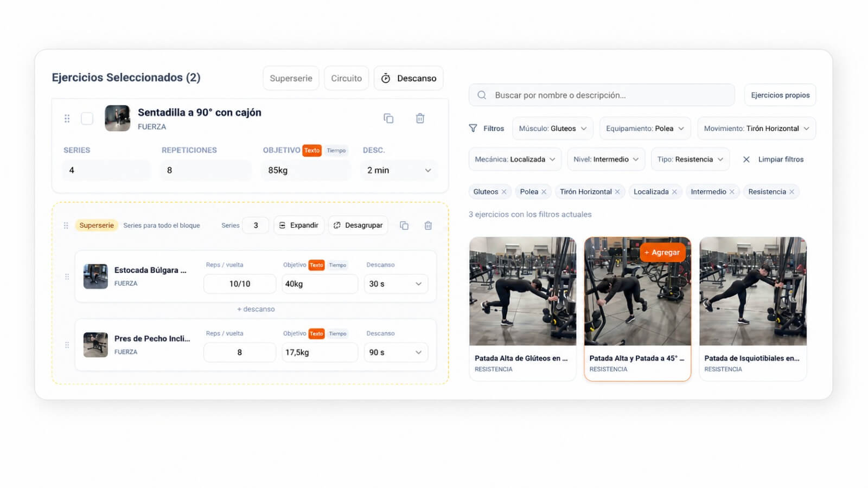The height and width of the screenshot is (488, 868).
Task: Delete the Superserie block with trash icon
Action: 428,226
